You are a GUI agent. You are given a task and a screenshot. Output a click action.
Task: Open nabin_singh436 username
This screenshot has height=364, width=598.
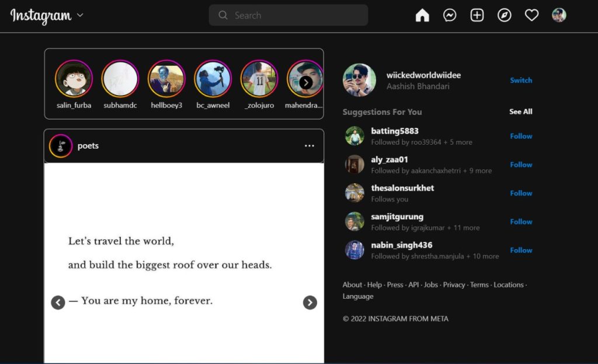pyautogui.click(x=402, y=245)
